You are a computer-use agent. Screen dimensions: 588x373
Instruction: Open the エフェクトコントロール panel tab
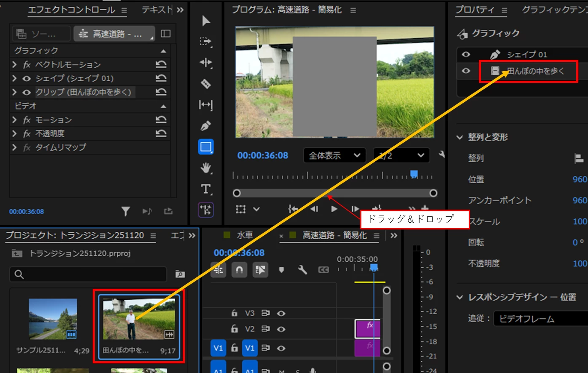click(x=72, y=10)
